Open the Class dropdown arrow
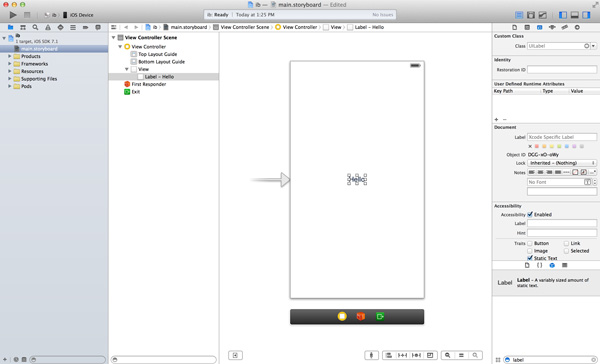Screen dimensions: 600x364 (593, 46)
